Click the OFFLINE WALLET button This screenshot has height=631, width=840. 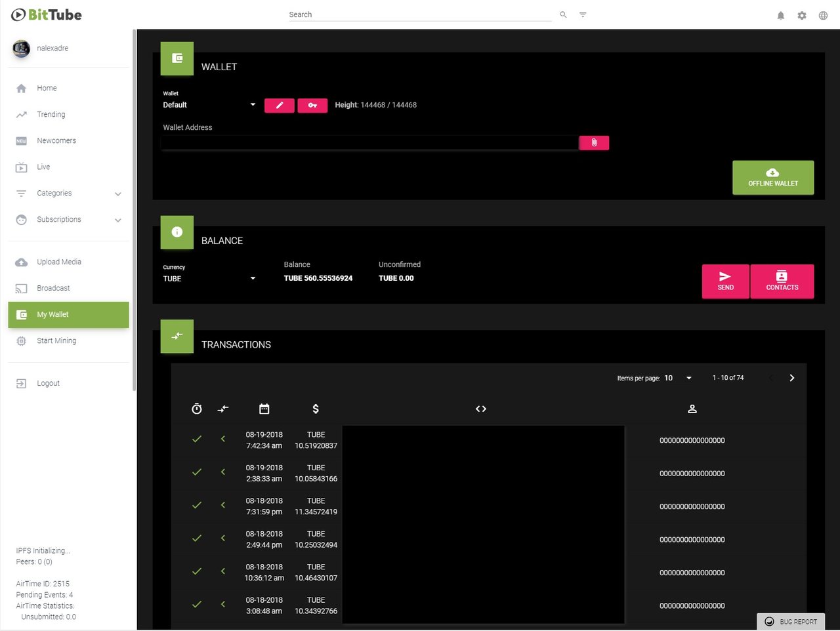(x=773, y=178)
